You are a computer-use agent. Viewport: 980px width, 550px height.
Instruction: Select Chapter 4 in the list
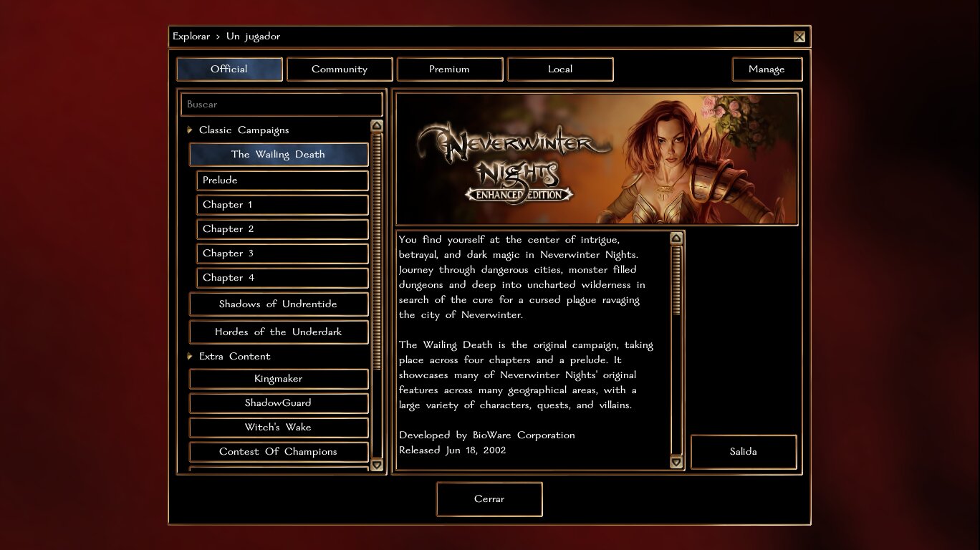coord(282,278)
